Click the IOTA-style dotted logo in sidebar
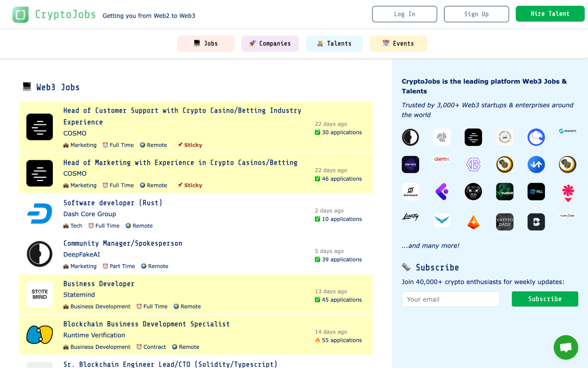This screenshot has height=368, width=588. coord(442,137)
